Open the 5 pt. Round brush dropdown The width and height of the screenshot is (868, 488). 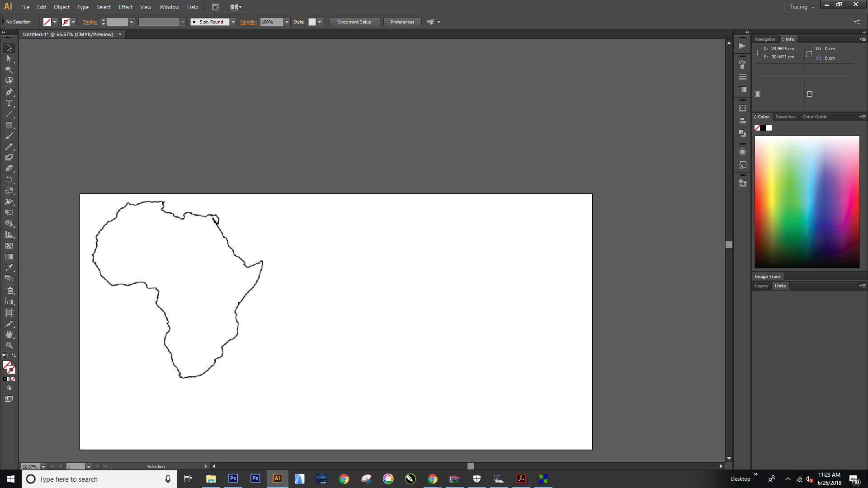pos(233,22)
